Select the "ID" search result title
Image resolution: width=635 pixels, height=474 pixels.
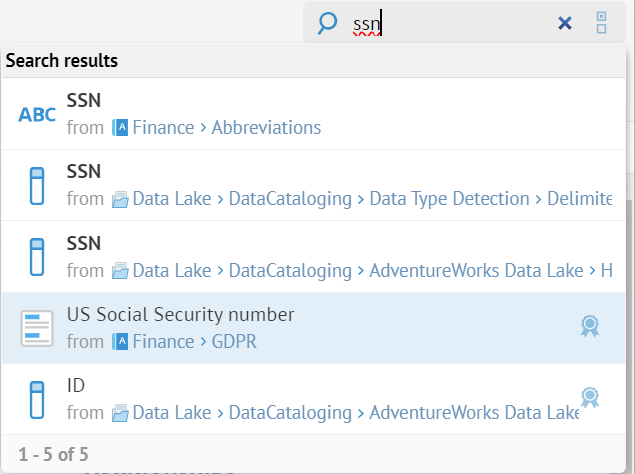pyautogui.click(x=76, y=386)
